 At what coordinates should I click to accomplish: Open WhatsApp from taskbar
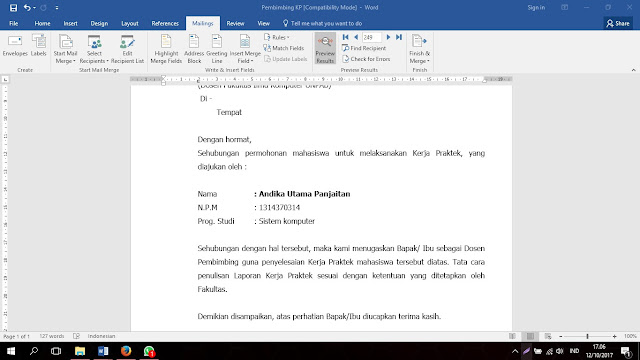(149, 351)
